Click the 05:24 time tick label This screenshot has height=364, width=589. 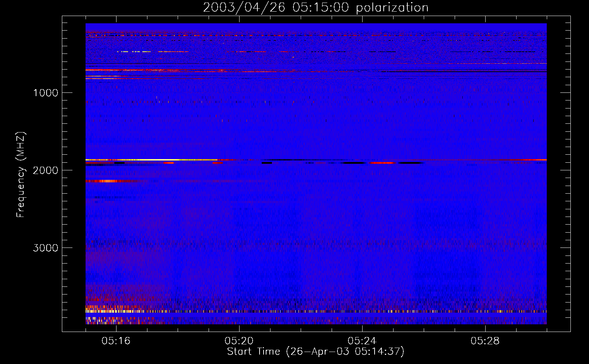[x=362, y=341]
